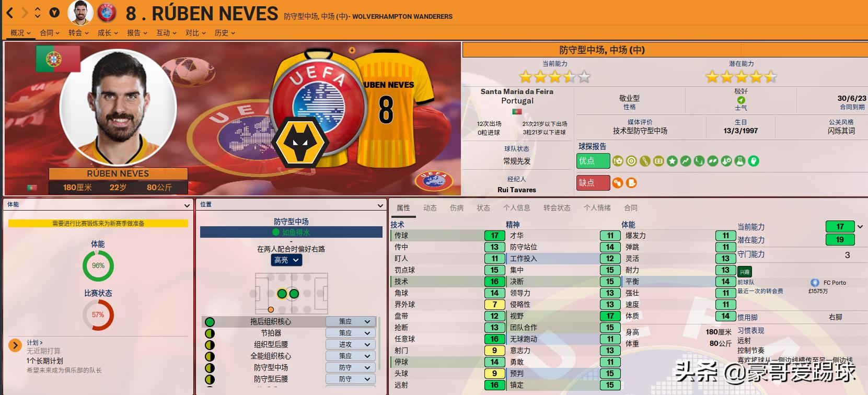Open the 报告 menu
Screen dimensions: 868x395
click(x=137, y=33)
